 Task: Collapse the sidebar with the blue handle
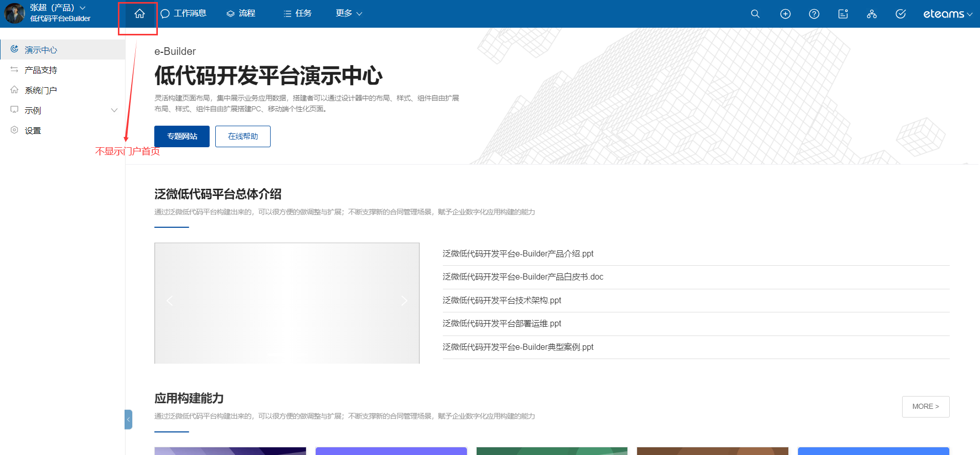click(x=128, y=419)
